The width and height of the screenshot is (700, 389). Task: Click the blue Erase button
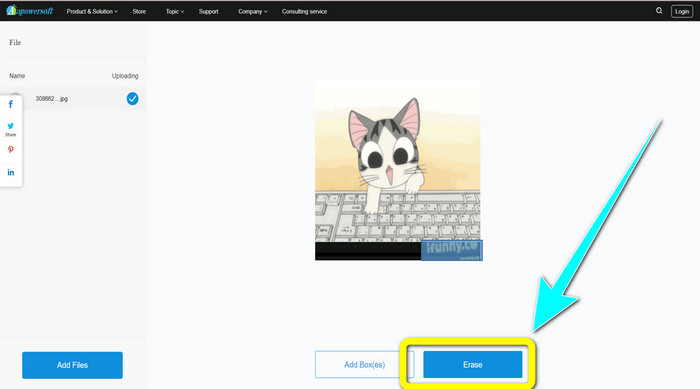473,364
